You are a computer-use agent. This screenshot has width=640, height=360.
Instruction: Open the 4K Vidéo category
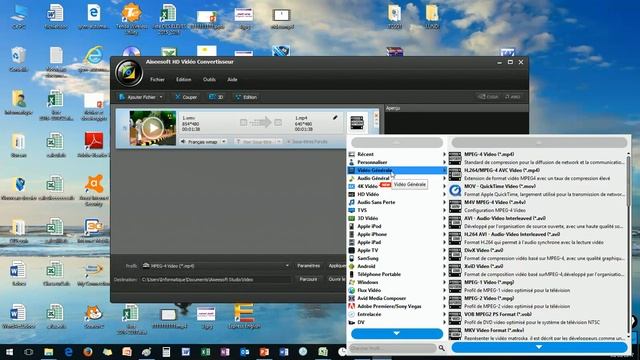[397, 186]
